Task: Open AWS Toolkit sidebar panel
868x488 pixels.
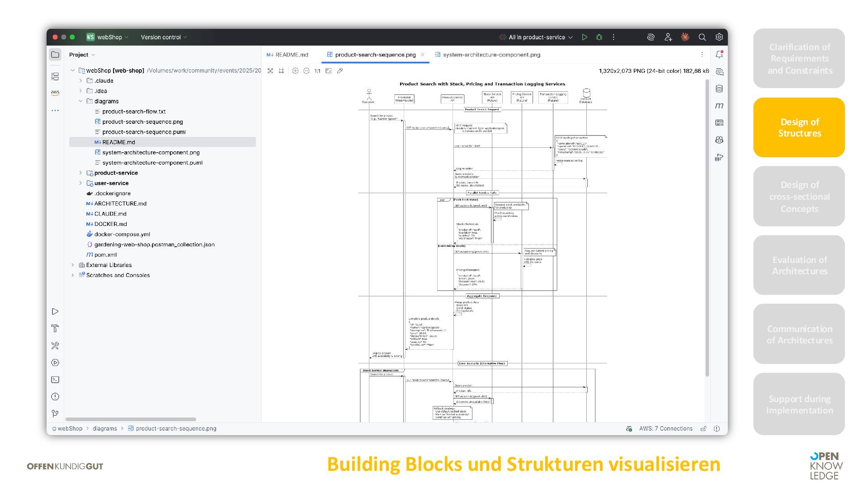Action: [55, 93]
